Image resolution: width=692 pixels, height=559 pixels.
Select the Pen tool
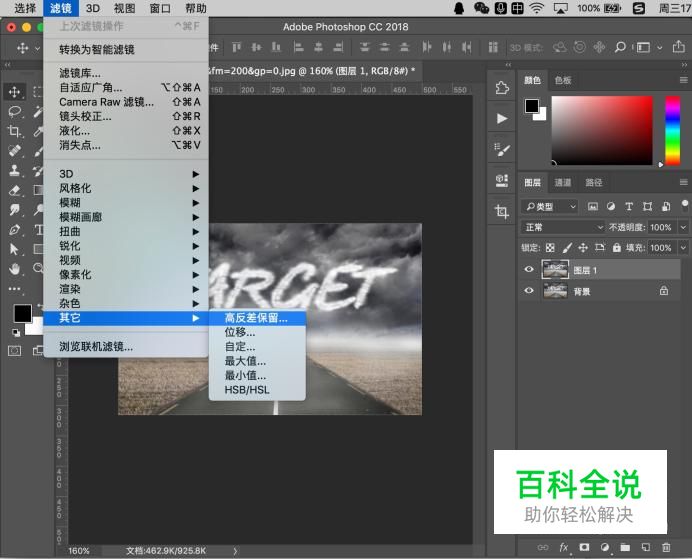(x=15, y=229)
